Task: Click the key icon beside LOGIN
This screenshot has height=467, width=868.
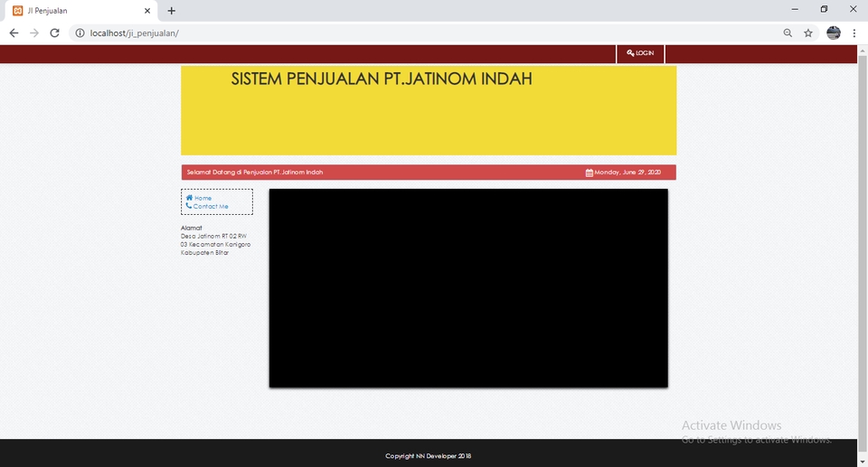Action: point(630,53)
